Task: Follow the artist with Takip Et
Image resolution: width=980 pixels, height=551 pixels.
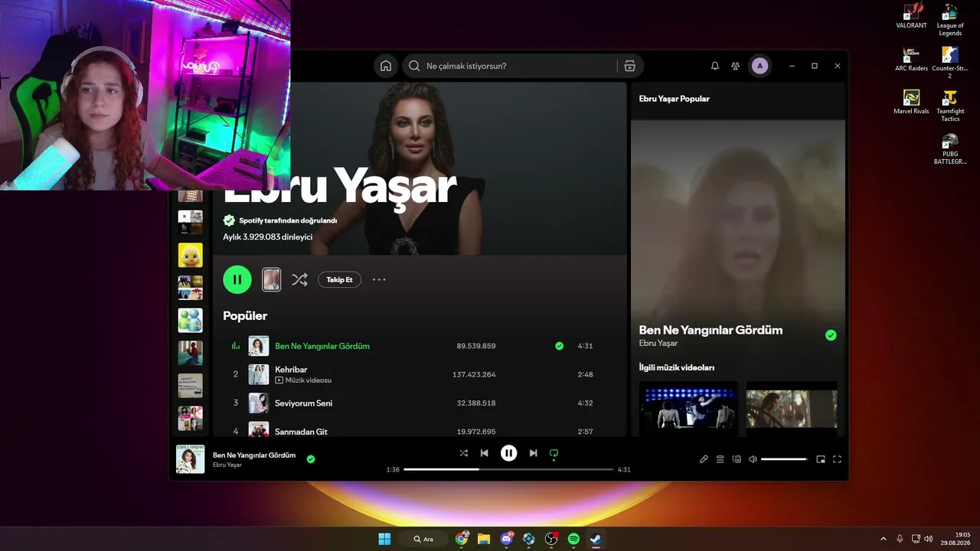Action: pyautogui.click(x=339, y=279)
